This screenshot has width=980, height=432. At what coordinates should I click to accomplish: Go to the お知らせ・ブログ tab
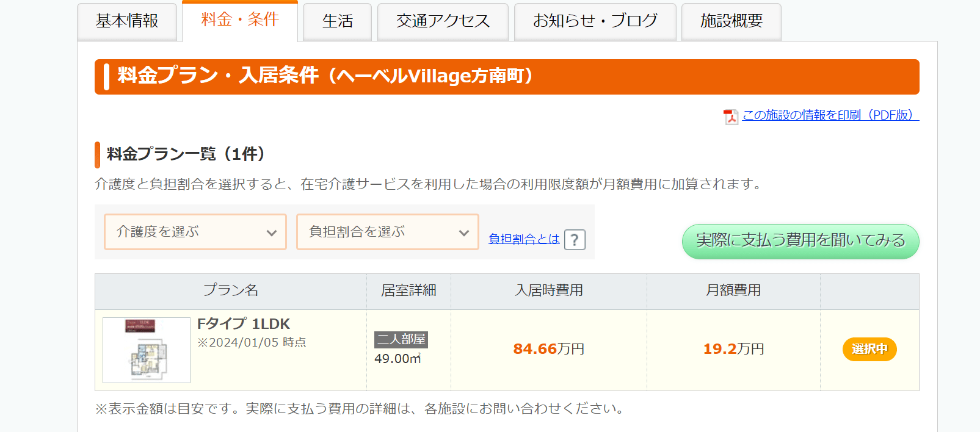pos(595,22)
